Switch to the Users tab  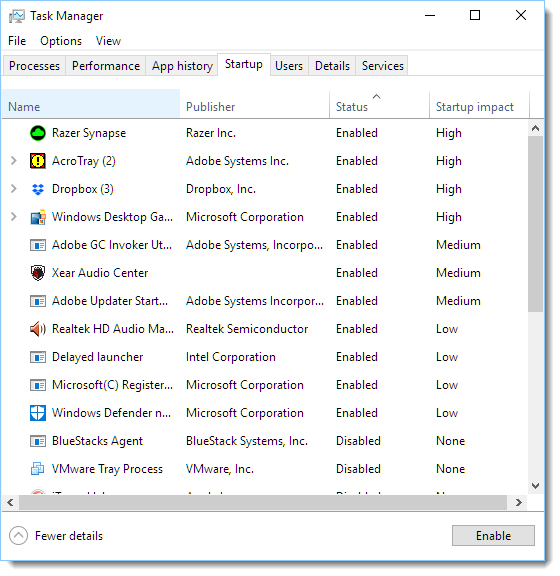click(289, 66)
